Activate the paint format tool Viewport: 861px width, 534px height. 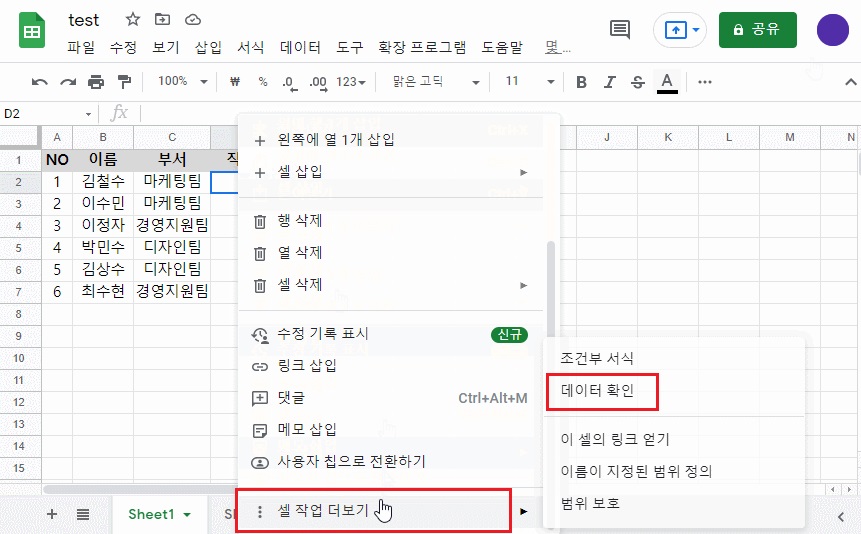pos(124,82)
